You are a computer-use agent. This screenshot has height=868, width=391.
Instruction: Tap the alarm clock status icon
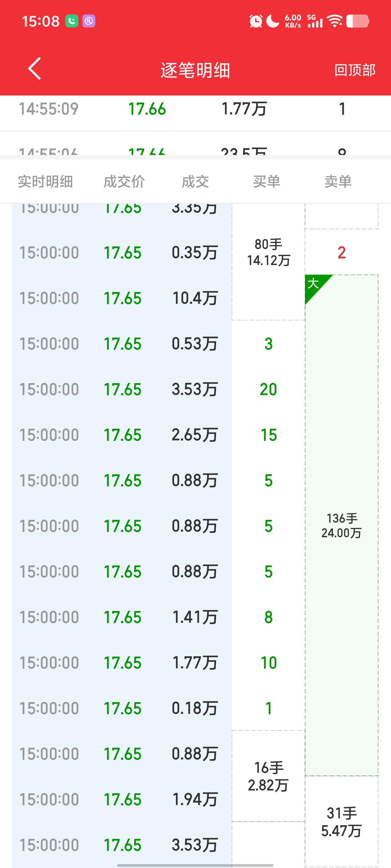[256, 21]
